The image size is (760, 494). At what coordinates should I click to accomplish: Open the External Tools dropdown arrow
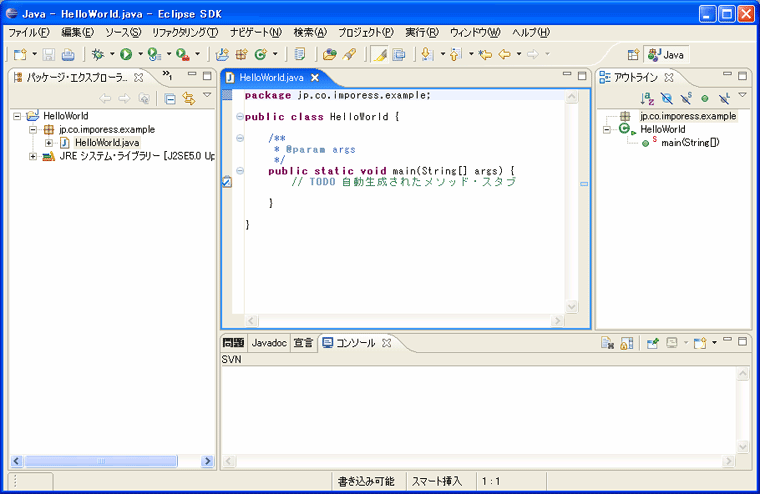point(197,54)
